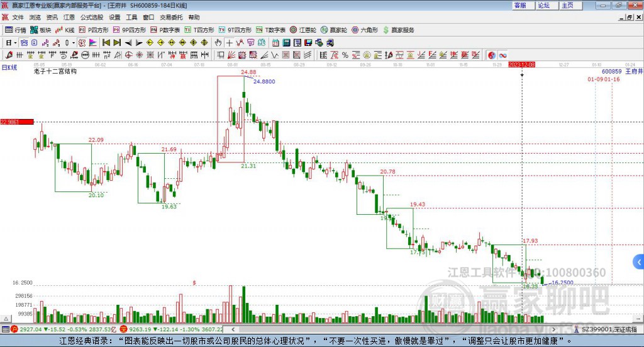Click the red 22.9861 price marker
The image size is (644, 347).
(17, 122)
